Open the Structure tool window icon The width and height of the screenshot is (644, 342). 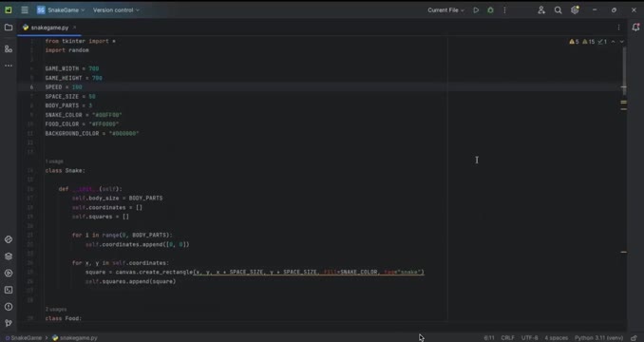(9, 48)
